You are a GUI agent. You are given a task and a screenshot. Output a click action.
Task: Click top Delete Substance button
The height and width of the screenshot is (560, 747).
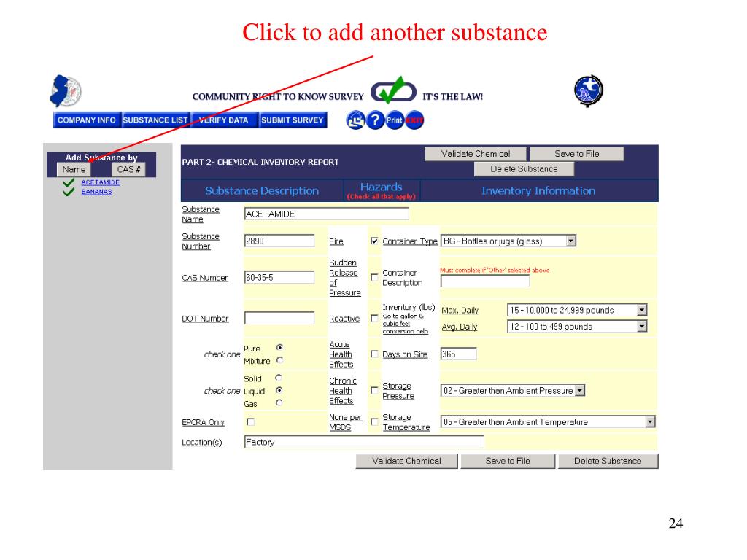click(x=524, y=169)
